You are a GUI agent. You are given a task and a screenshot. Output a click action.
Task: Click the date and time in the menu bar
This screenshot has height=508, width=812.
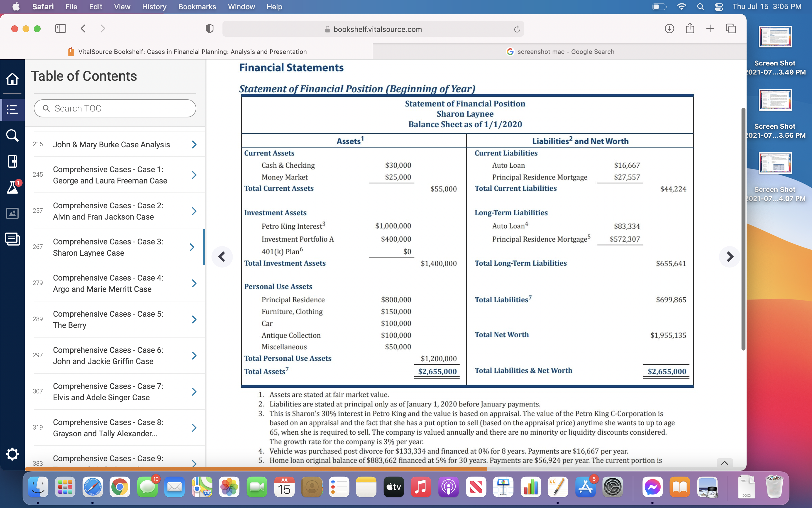click(767, 7)
